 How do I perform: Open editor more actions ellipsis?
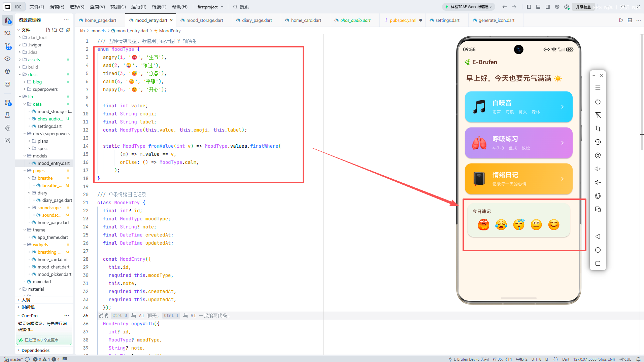click(x=639, y=20)
